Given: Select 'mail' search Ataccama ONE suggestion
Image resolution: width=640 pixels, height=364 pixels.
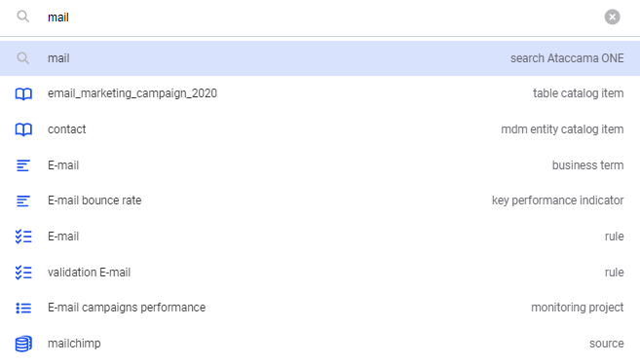Looking at the screenshot, I should [320, 58].
